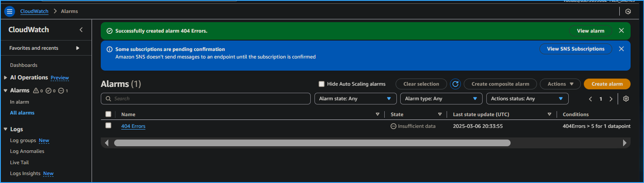Select the 404 Errors alarm row checkbox
The width and height of the screenshot is (644, 183).
coord(108,125)
